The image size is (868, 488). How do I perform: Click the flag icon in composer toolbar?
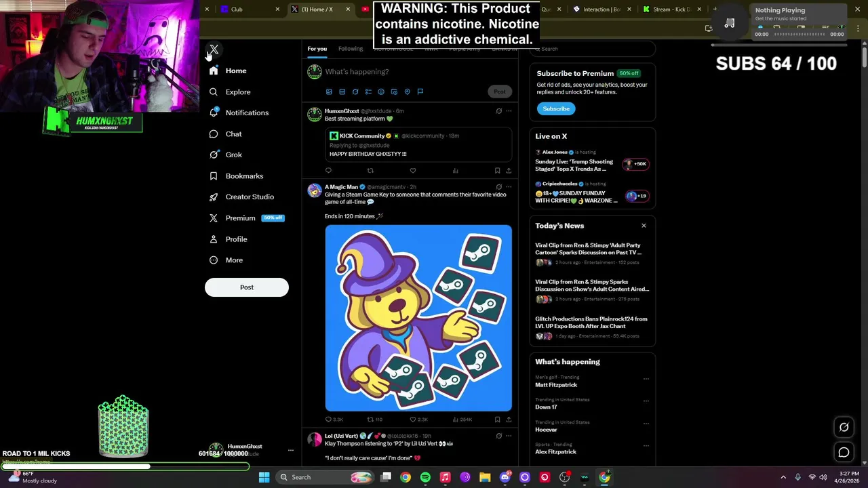[x=420, y=91]
